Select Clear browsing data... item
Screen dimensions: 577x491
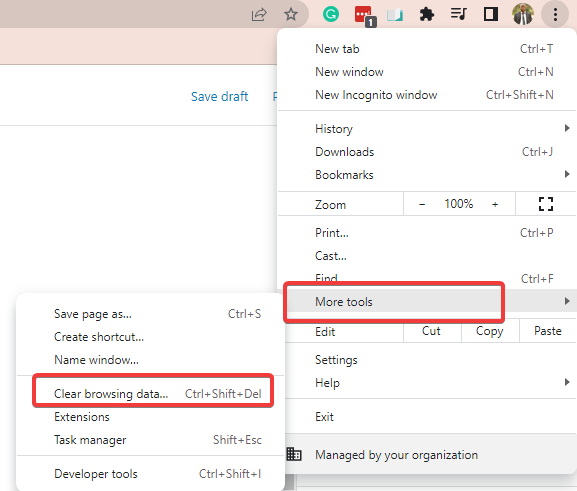pos(151,394)
